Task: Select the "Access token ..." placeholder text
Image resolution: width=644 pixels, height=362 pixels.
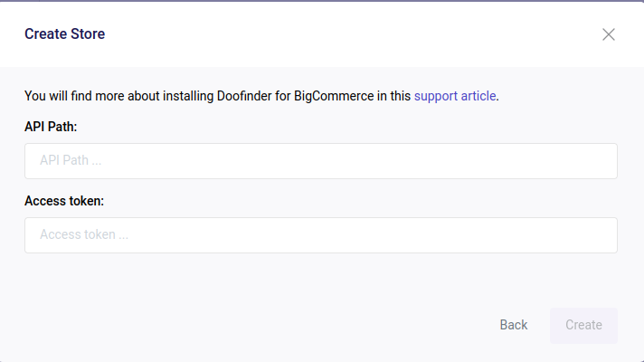Action: [84, 234]
